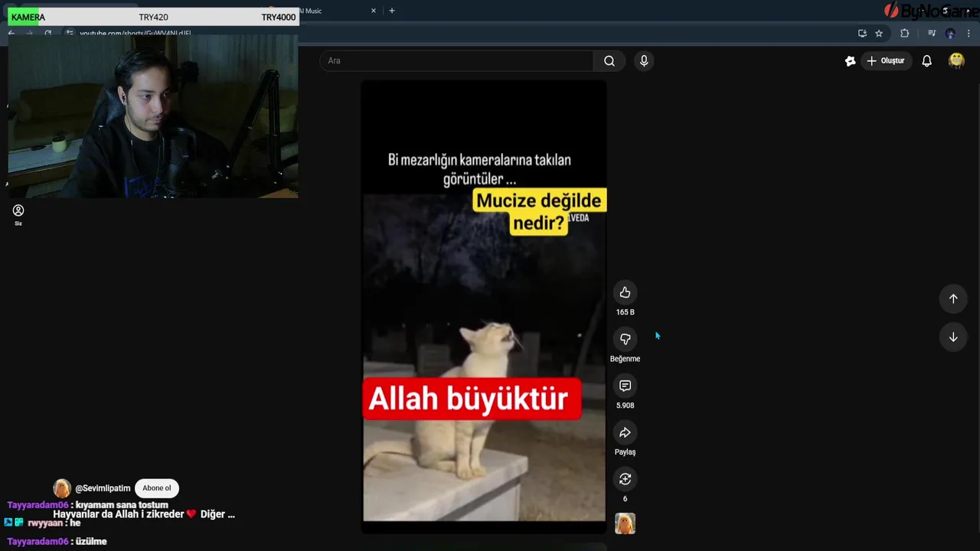Click the KAMERA goal progress bar
The height and width of the screenshot is (551, 980).
point(153,17)
